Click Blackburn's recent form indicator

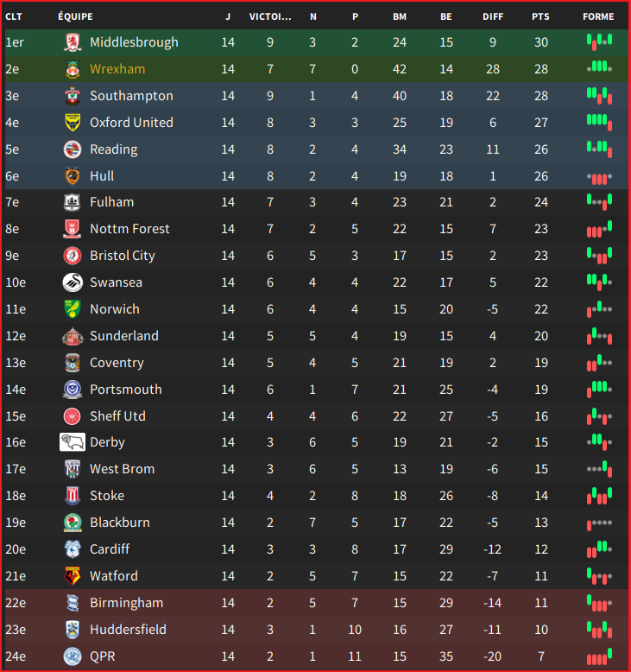point(599,523)
